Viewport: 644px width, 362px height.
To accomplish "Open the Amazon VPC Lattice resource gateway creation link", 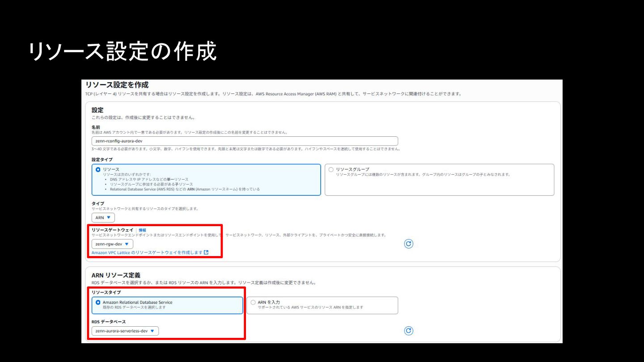I will click(147, 253).
